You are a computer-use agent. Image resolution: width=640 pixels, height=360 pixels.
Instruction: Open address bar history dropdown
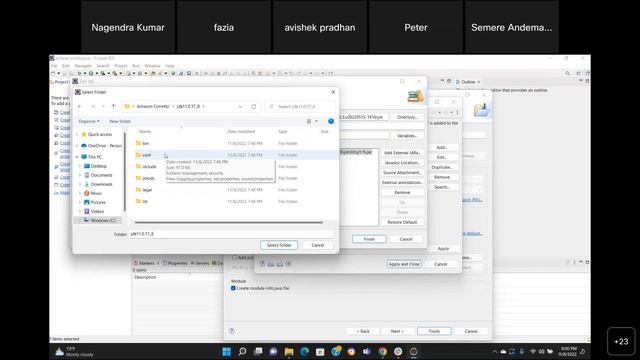point(240,107)
